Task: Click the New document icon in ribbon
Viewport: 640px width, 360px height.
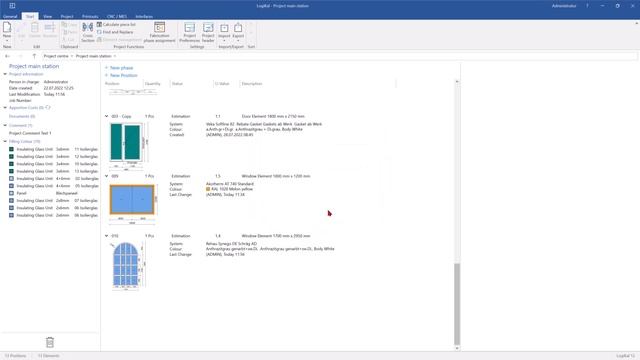Action: [x=7, y=27]
